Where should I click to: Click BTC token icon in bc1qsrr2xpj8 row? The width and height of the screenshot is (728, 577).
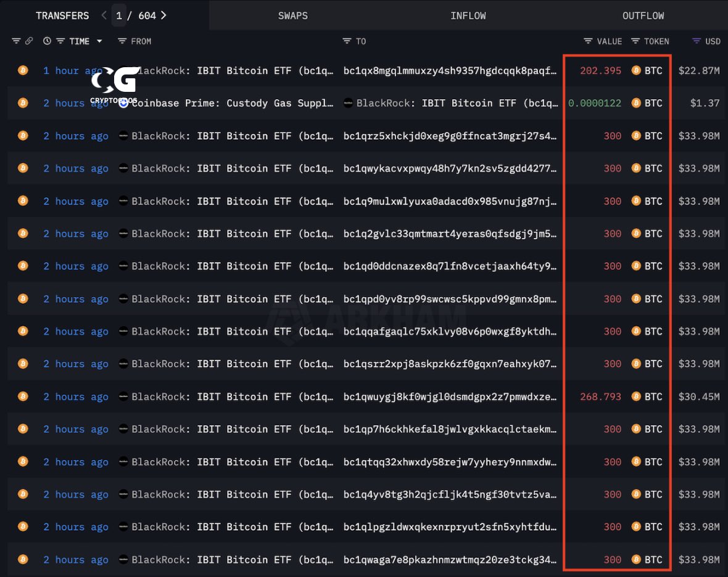pyautogui.click(x=636, y=364)
